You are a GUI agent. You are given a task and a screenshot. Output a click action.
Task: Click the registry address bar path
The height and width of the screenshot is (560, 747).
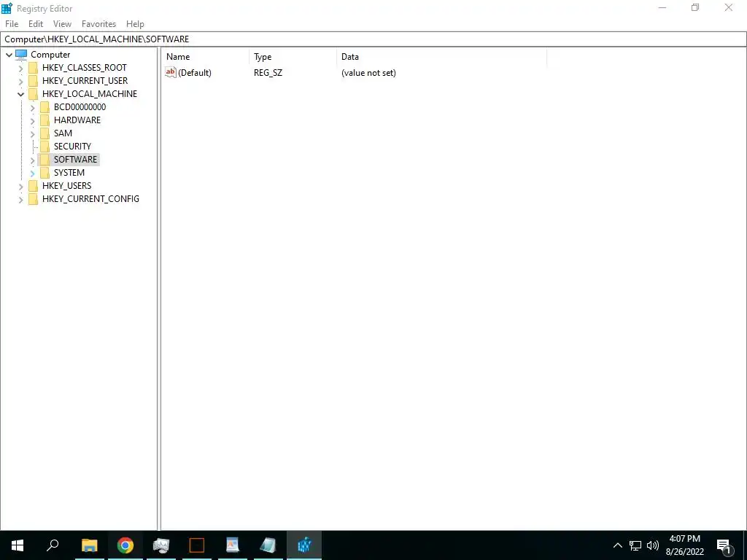[97, 39]
